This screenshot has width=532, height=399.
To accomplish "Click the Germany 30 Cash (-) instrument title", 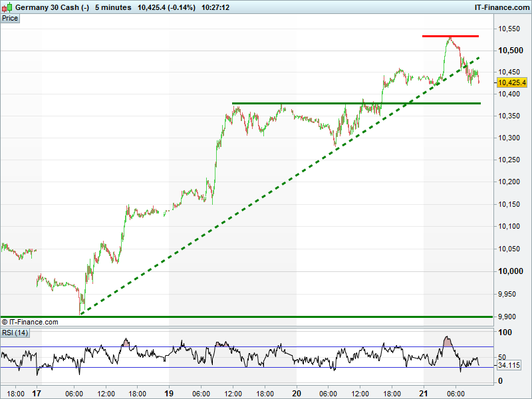I will click(52, 7).
